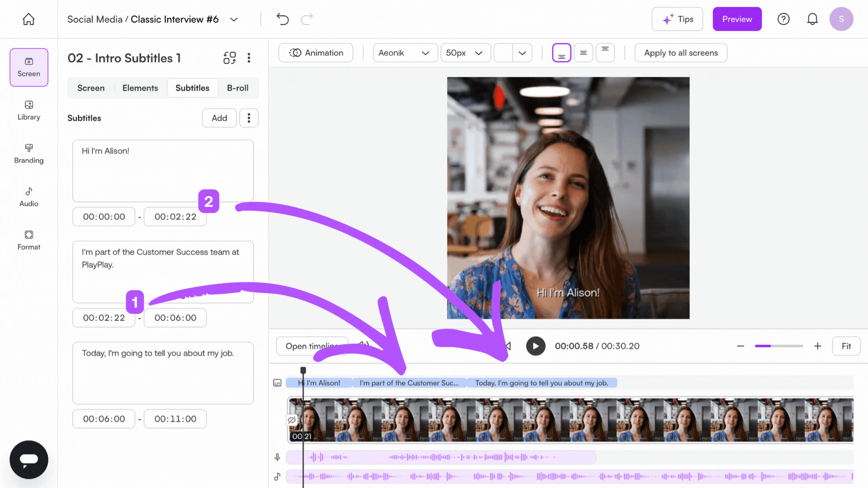868x488 pixels.
Task: Switch to the Elements tab
Action: [x=140, y=88]
